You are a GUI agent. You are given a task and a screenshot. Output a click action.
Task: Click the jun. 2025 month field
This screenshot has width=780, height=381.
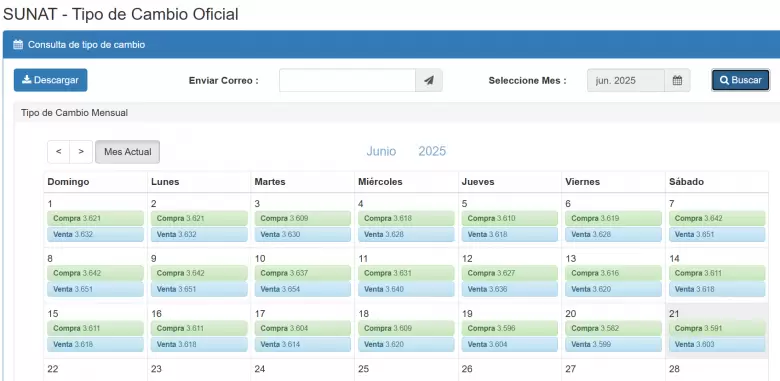pos(626,81)
